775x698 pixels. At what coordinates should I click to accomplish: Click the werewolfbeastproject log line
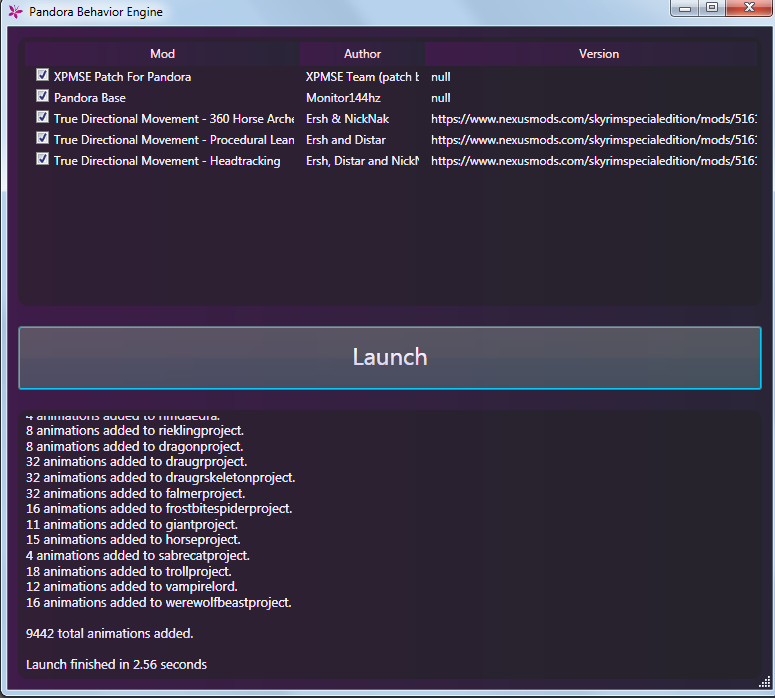click(159, 603)
